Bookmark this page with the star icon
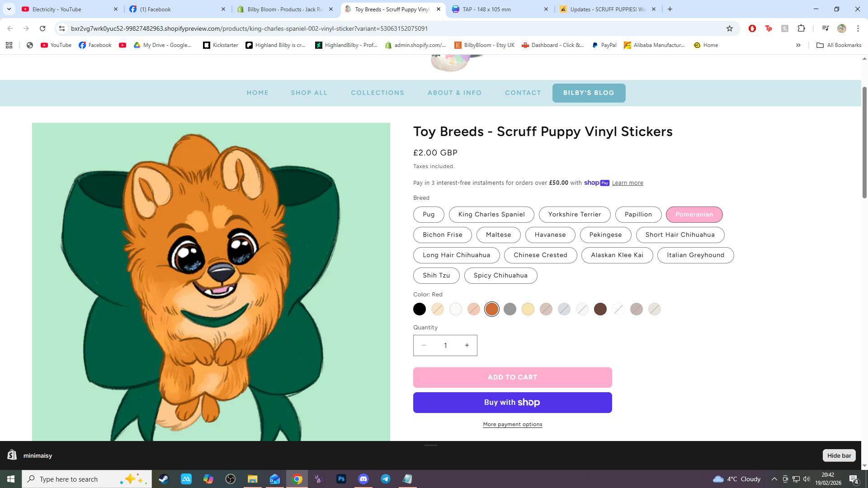The height and width of the screenshot is (488, 868). point(729,28)
